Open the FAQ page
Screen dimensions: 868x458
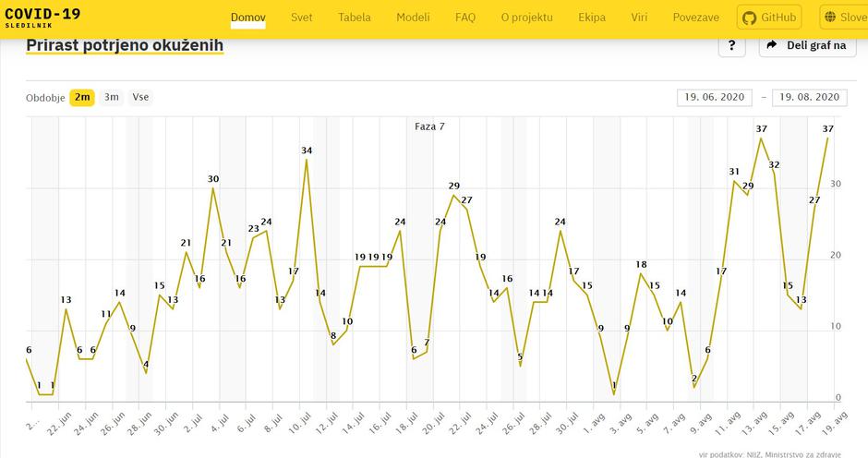pos(465,18)
